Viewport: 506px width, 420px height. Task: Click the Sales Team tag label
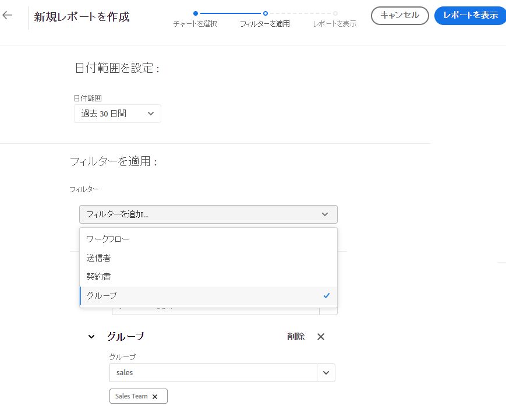[x=132, y=396]
